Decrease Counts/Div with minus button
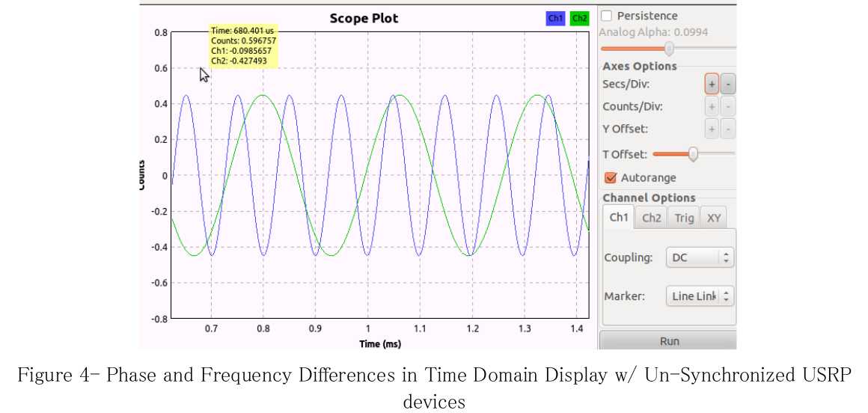Viewport: 868px width, 413px height. [729, 106]
